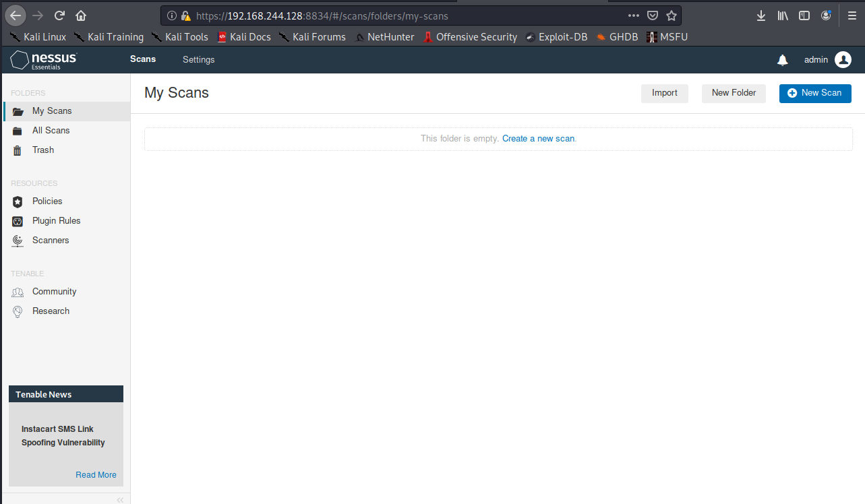The height and width of the screenshot is (504, 865).
Task: Collapse the sidebar with double chevron
Action: [x=120, y=500]
